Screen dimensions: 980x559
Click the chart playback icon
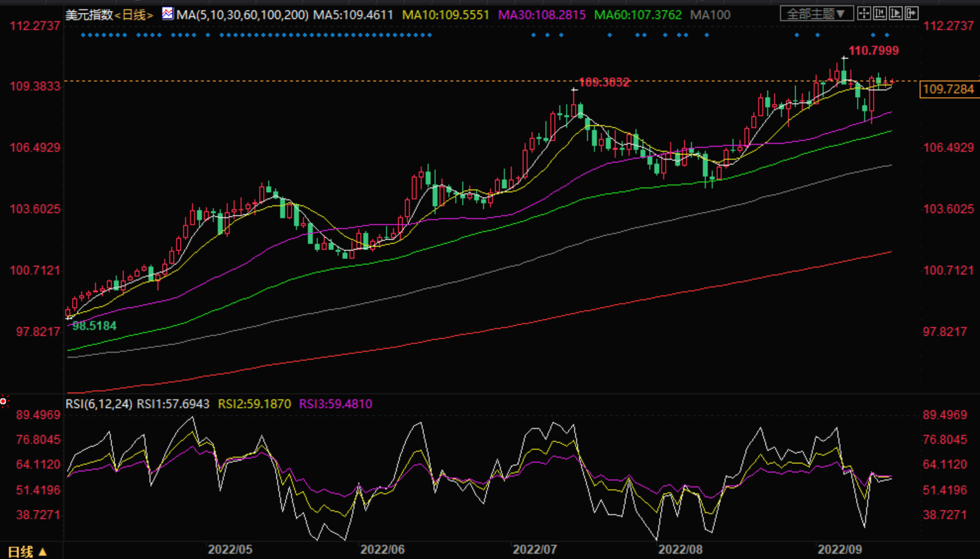896,13
